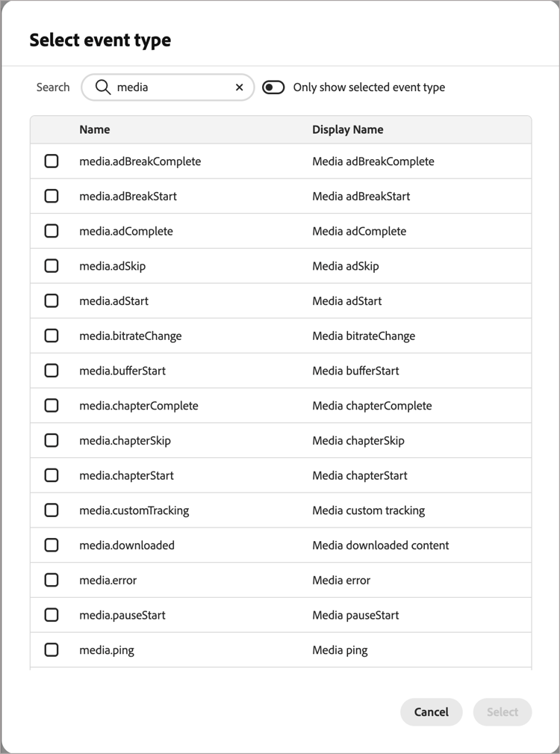Select the media.downloaded checkbox
Viewport: 560px width, 754px height.
pos(52,545)
